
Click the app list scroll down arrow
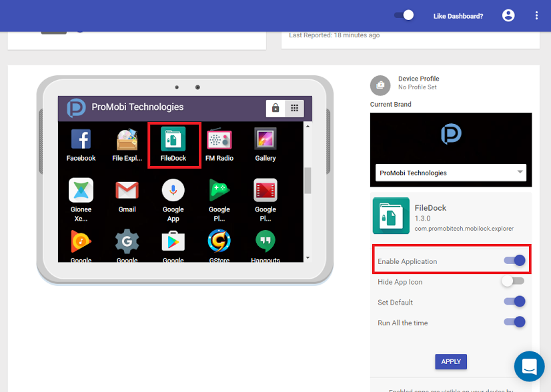(x=308, y=258)
